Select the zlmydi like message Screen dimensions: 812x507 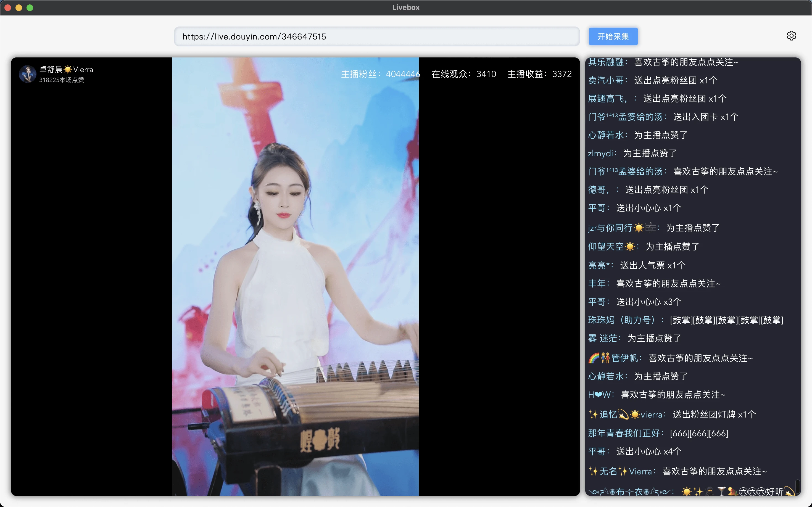click(x=632, y=153)
